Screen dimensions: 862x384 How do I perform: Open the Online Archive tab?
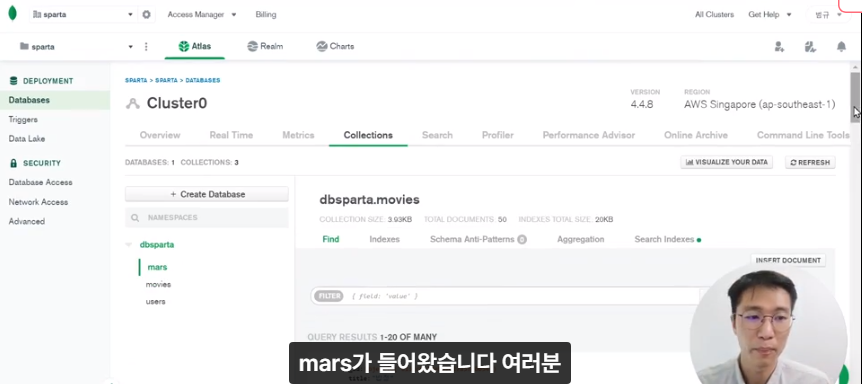[695, 135]
